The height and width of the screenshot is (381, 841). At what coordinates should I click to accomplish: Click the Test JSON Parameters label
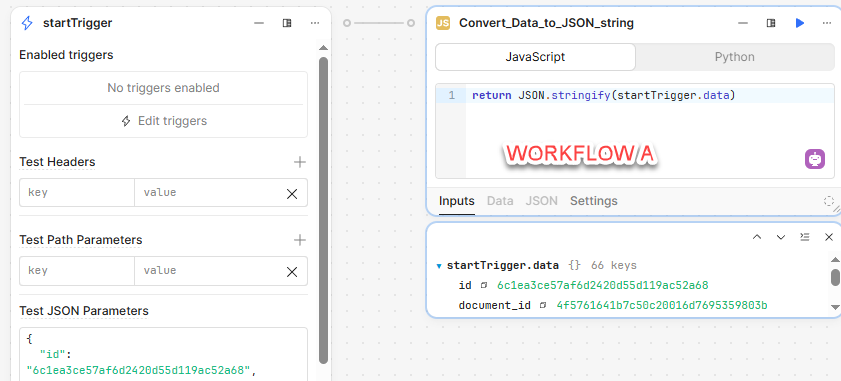(84, 311)
